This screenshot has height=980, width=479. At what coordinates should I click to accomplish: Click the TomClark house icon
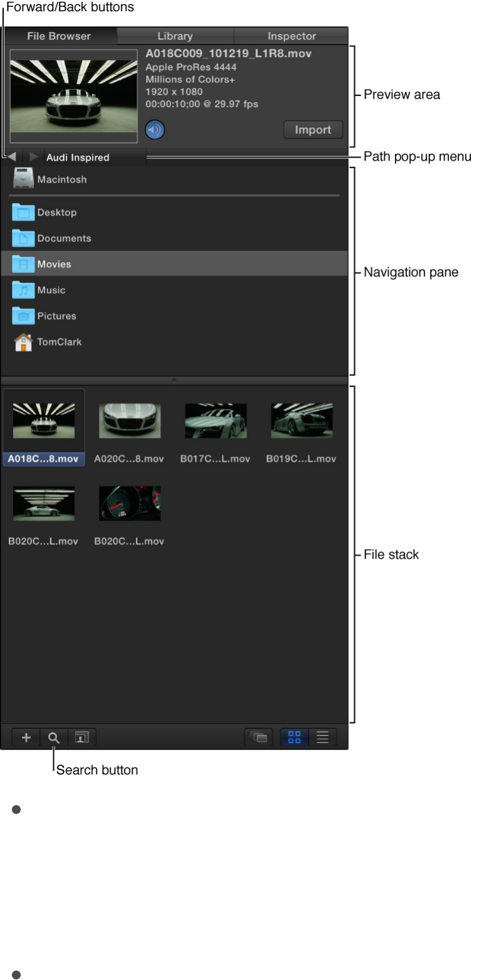[23, 342]
